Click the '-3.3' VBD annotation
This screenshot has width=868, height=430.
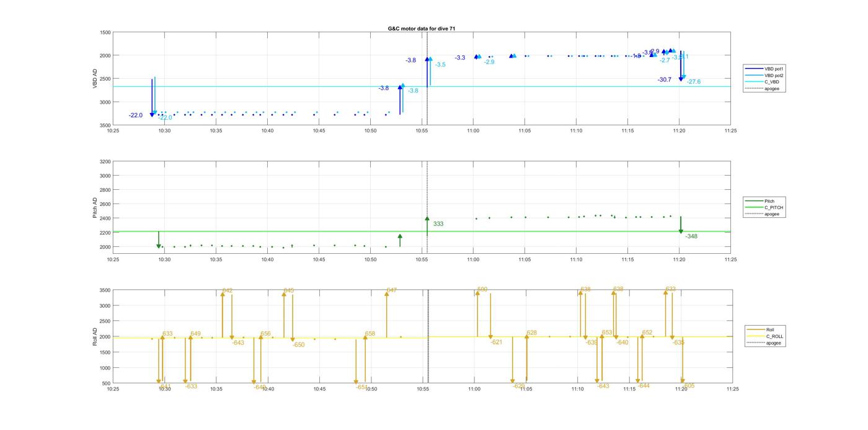(x=459, y=58)
